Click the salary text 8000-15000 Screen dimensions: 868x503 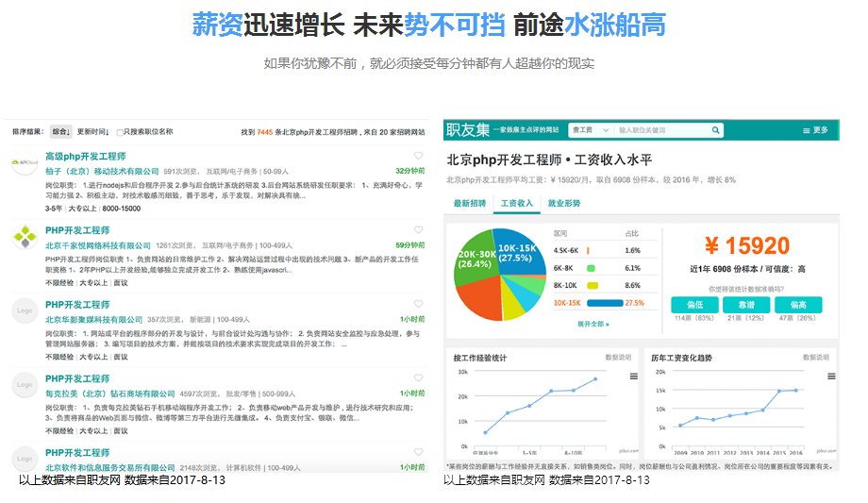(x=121, y=209)
